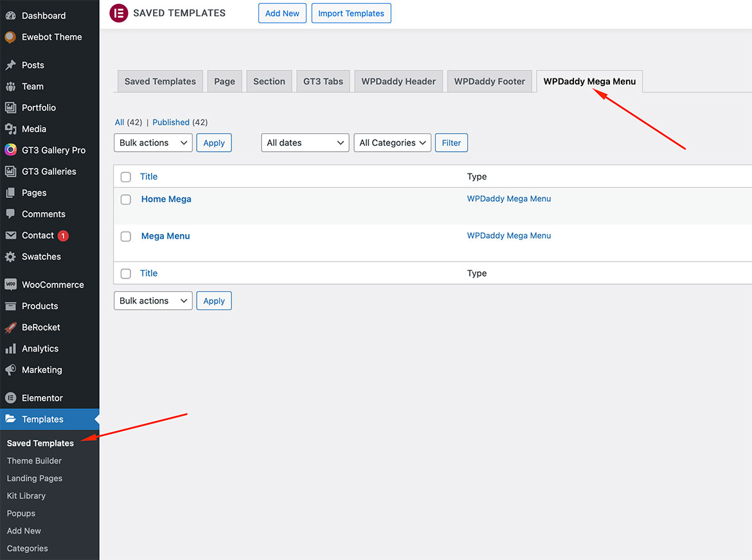Click the Published (42) filter link
The height and width of the screenshot is (560, 752).
[x=180, y=122]
